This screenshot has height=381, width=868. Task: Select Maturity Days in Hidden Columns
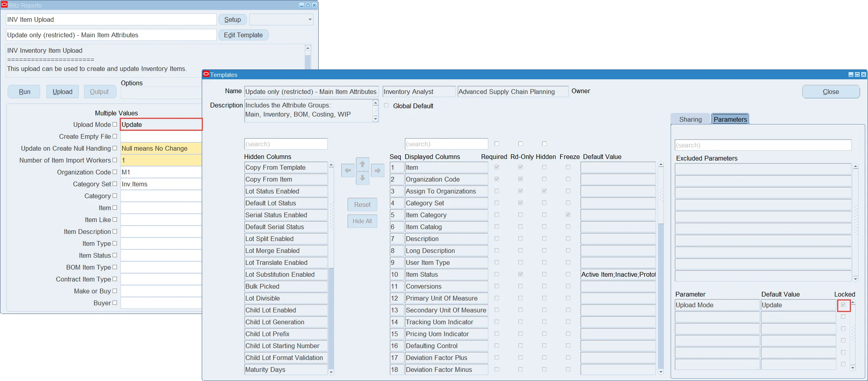[286, 370]
